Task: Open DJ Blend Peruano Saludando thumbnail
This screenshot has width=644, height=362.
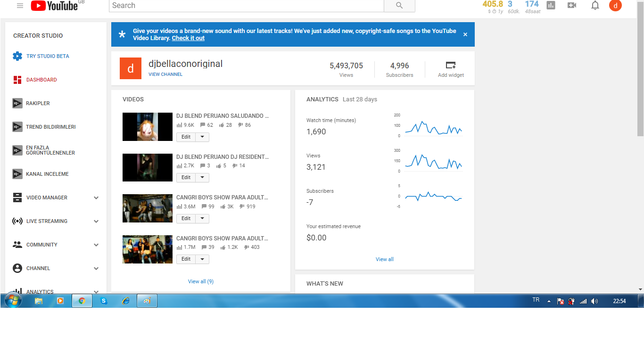Action: (x=148, y=127)
